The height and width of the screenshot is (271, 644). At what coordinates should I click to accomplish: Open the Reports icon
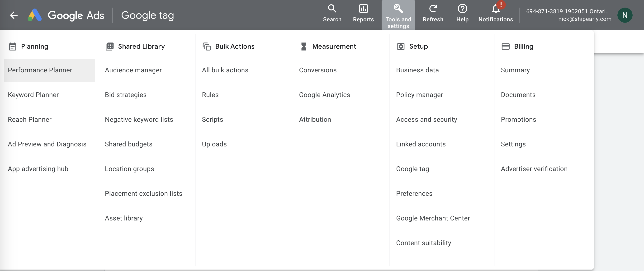[363, 9]
